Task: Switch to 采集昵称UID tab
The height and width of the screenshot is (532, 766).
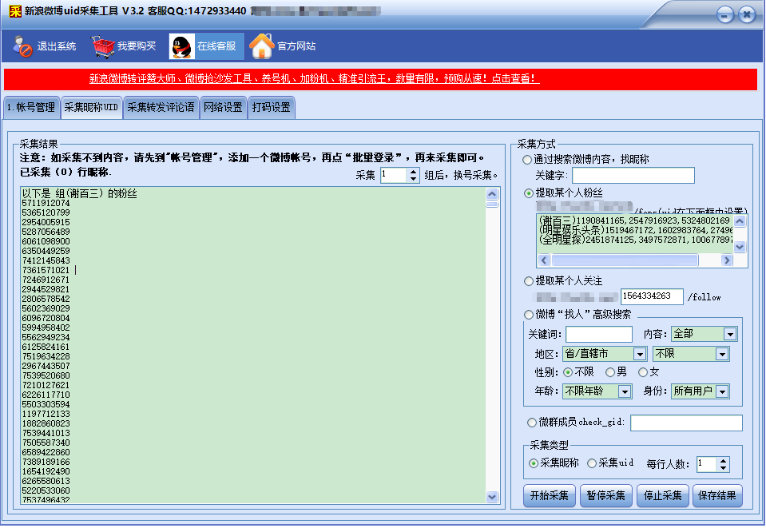Action: point(91,108)
